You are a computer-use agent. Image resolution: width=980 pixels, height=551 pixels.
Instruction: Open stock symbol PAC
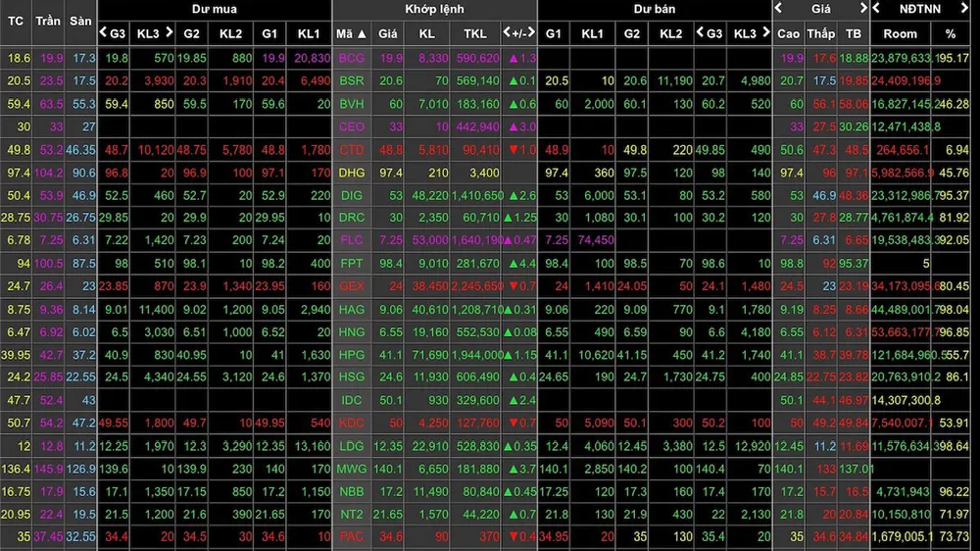(351, 536)
